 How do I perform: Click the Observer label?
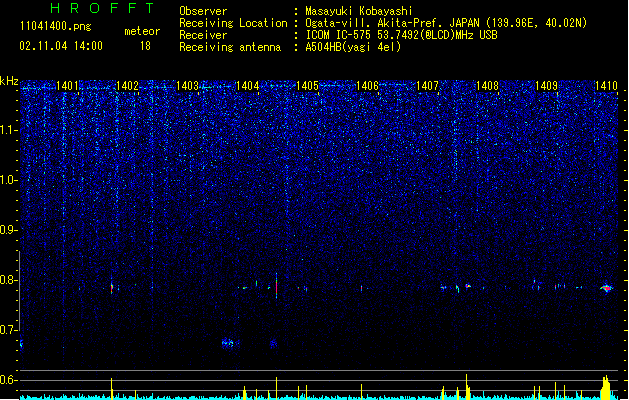(x=203, y=11)
